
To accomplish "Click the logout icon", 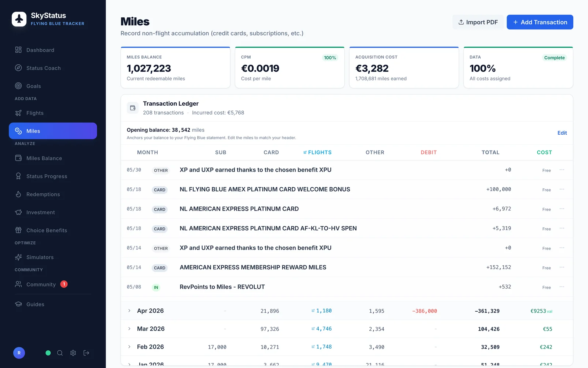I will (x=86, y=353).
